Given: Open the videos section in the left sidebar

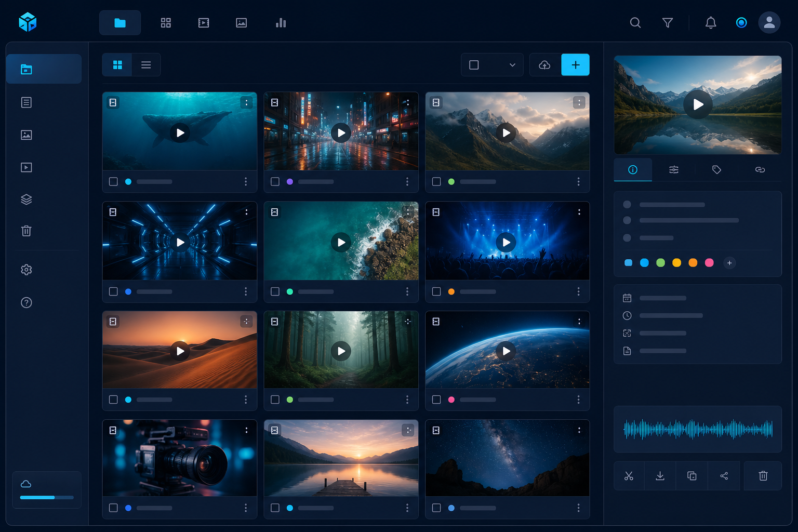Looking at the screenshot, I should [26, 167].
